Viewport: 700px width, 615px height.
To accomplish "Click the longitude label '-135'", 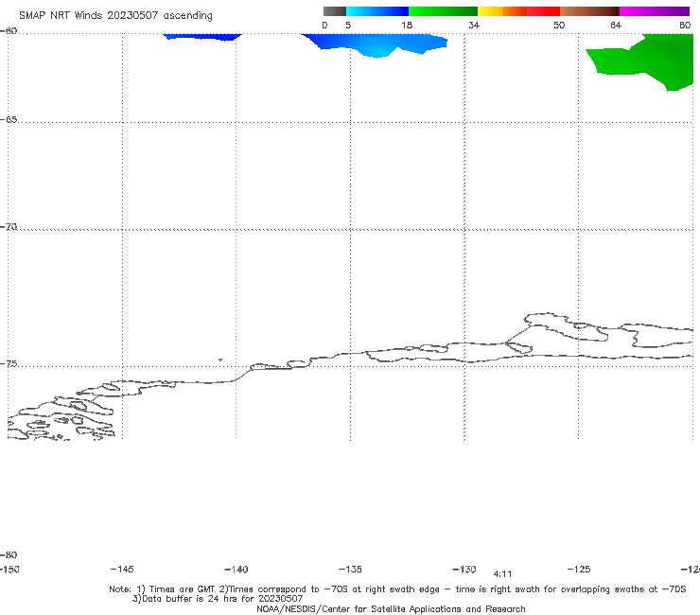I will point(350,569).
